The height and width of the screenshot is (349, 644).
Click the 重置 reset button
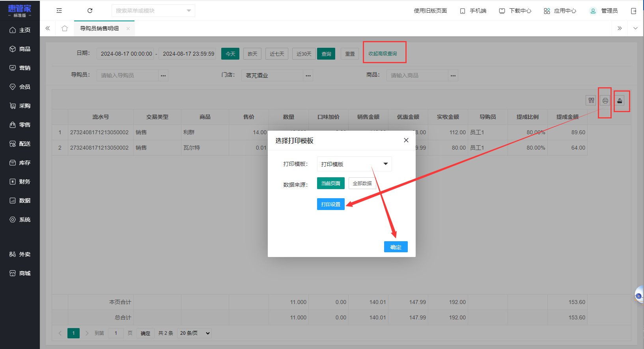tap(350, 54)
